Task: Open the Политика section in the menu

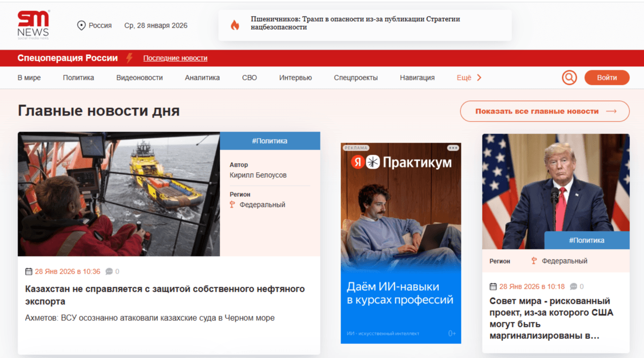Action: (x=78, y=77)
